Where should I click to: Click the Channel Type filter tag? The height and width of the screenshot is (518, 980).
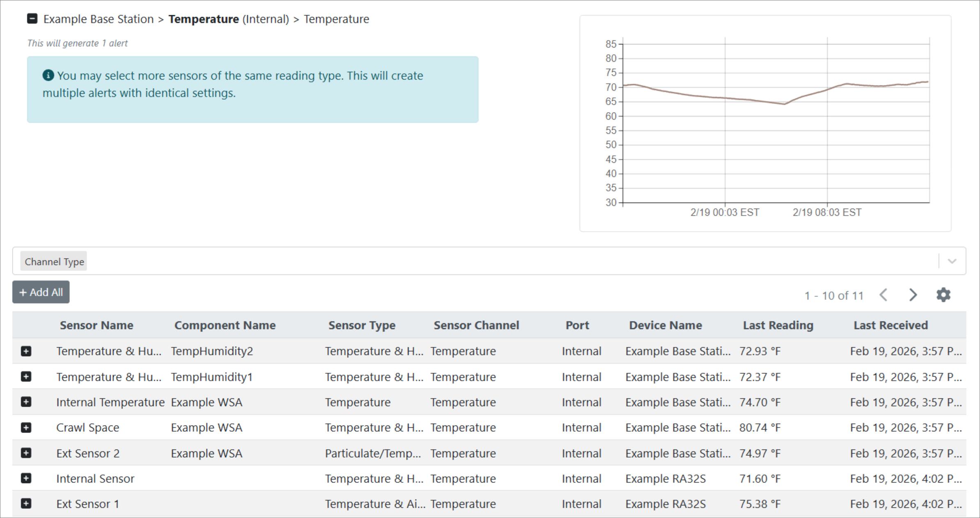pyautogui.click(x=54, y=262)
